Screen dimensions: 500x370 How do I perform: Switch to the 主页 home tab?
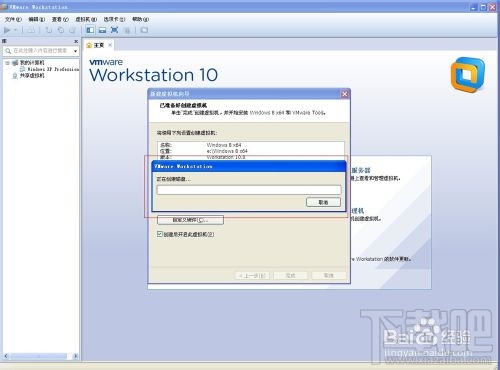tap(99, 45)
